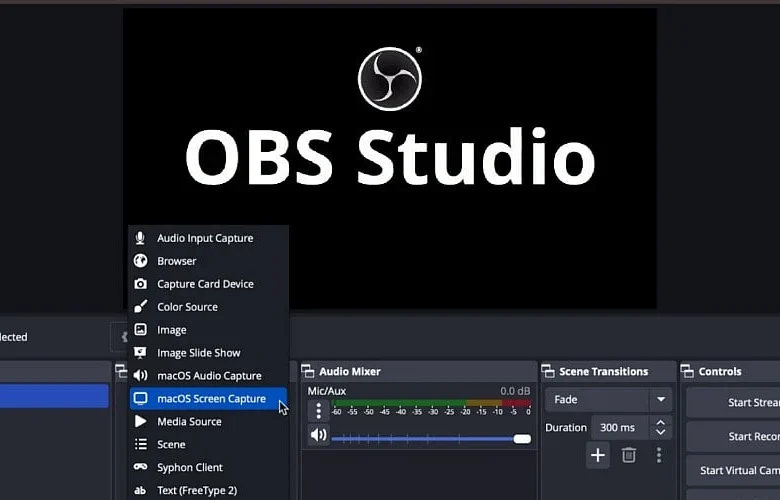
Task: Choose Audio Input Capture from the menu
Action: (x=208, y=238)
